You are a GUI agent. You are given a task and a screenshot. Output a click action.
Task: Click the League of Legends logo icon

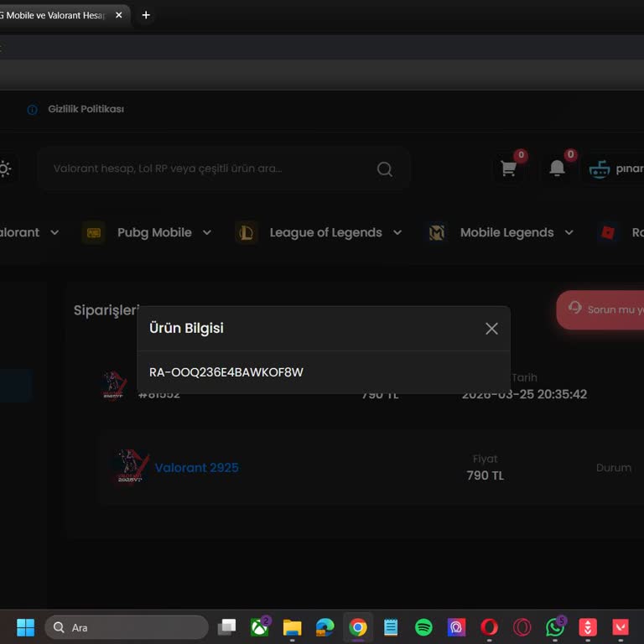[x=247, y=233]
